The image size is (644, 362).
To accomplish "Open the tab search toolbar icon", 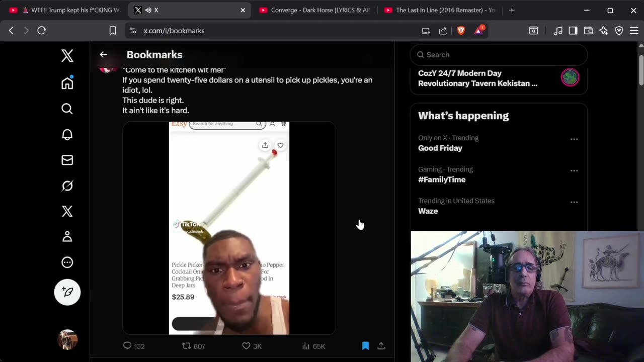I will [x=533, y=31].
